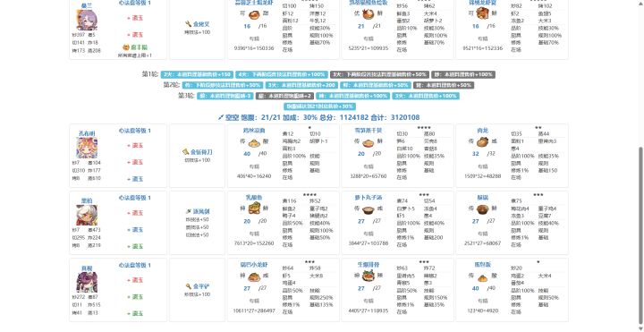The height and width of the screenshot is (332, 644).
Task: Click the leaf icon of the +50 skills equipment
Action: [189, 211]
